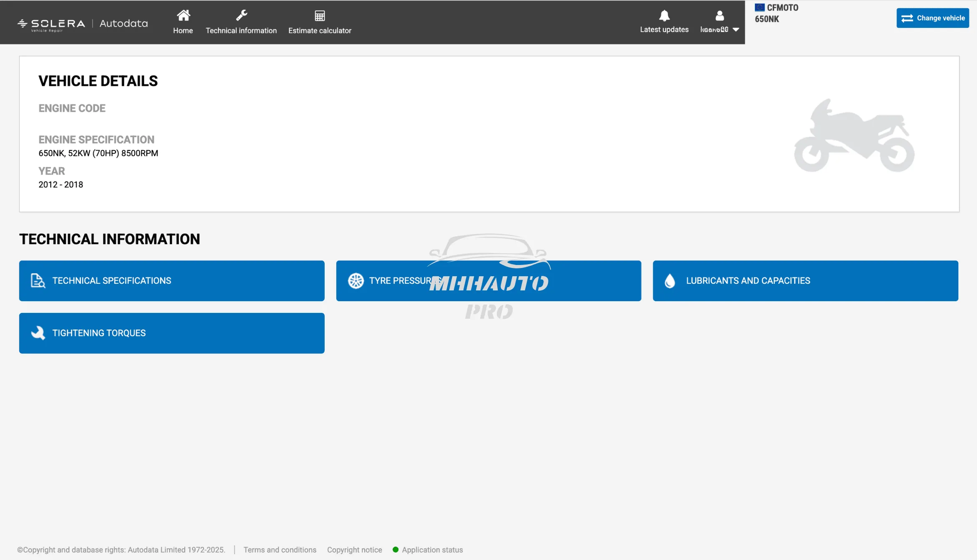Click the Latest updates bell icon
Screen dimensions: 977x560
pos(664,16)
